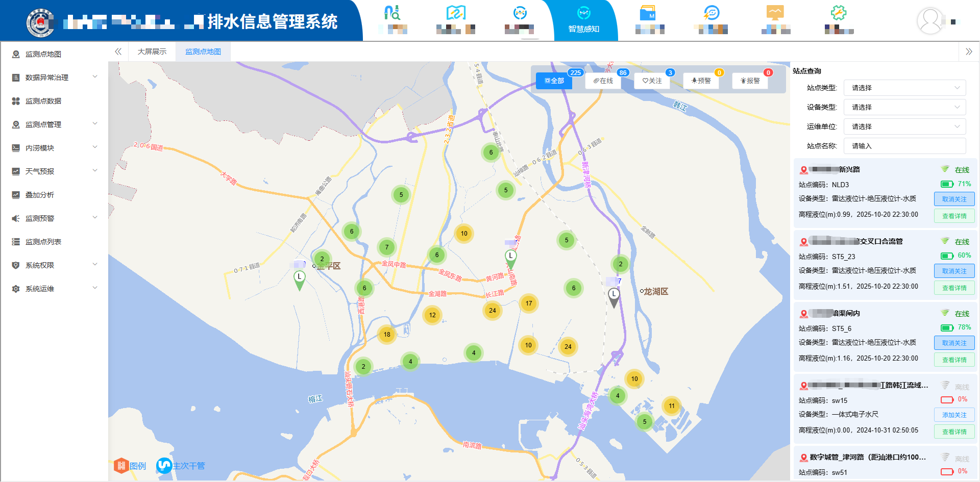This screenshot has width=980, height=482.
Task: Expand the 系统运维 sidebar menu
Action: pyautogui.click(x=54, y=289)
